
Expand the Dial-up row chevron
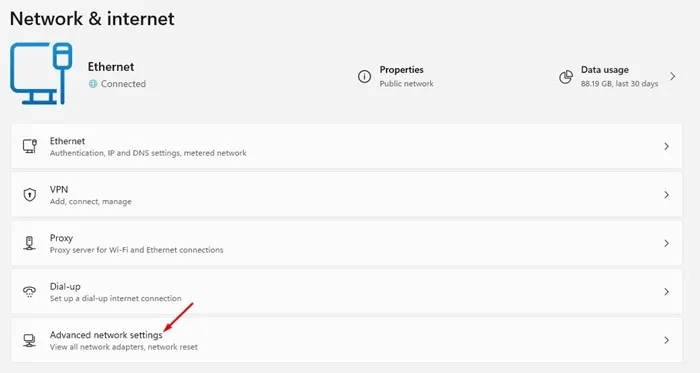coord(666,292)
